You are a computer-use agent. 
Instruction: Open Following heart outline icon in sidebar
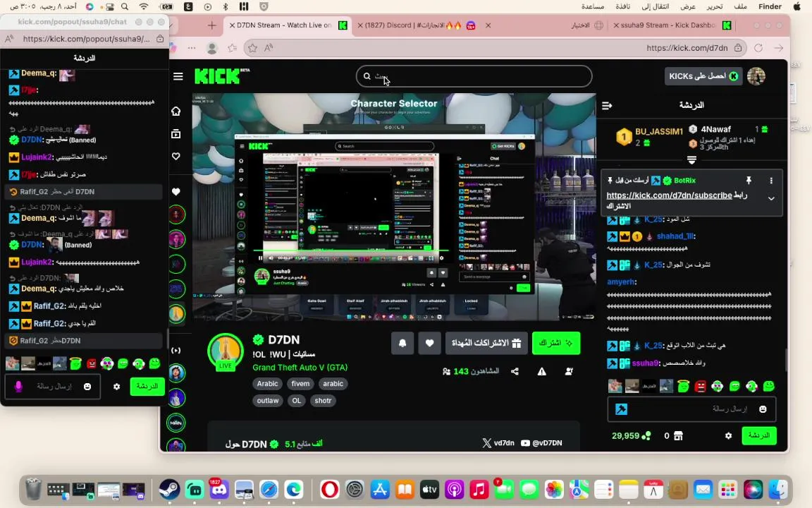pyautogui.click(x=176, y=156)
